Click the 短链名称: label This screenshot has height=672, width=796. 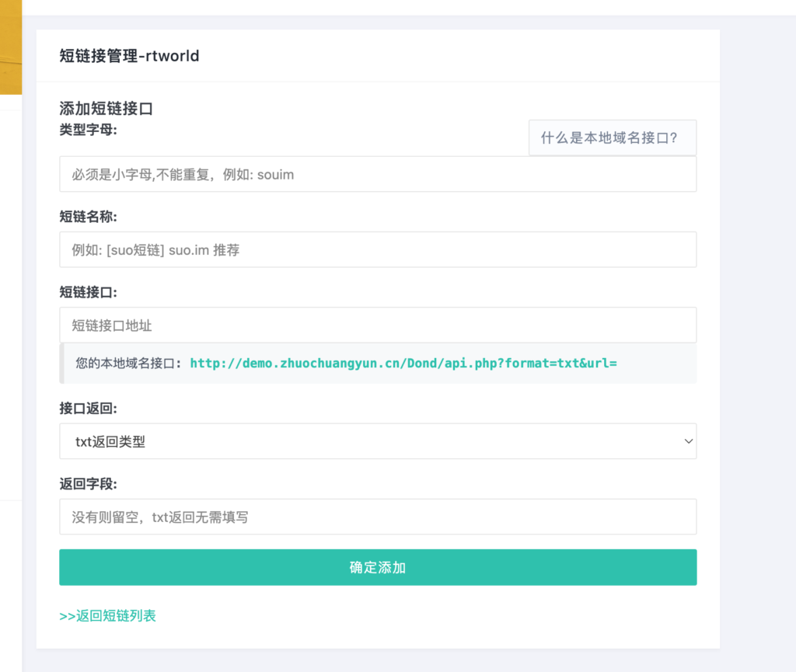coord(89,217)
